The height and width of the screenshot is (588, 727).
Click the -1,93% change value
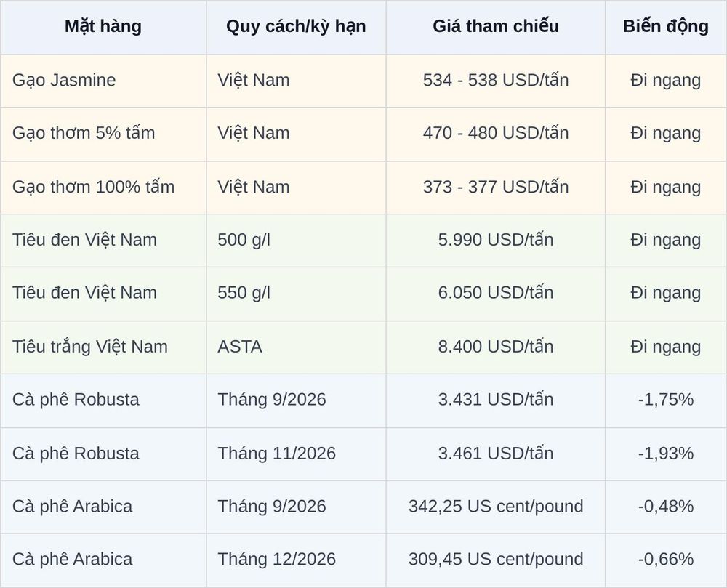(x=666, y=454)
